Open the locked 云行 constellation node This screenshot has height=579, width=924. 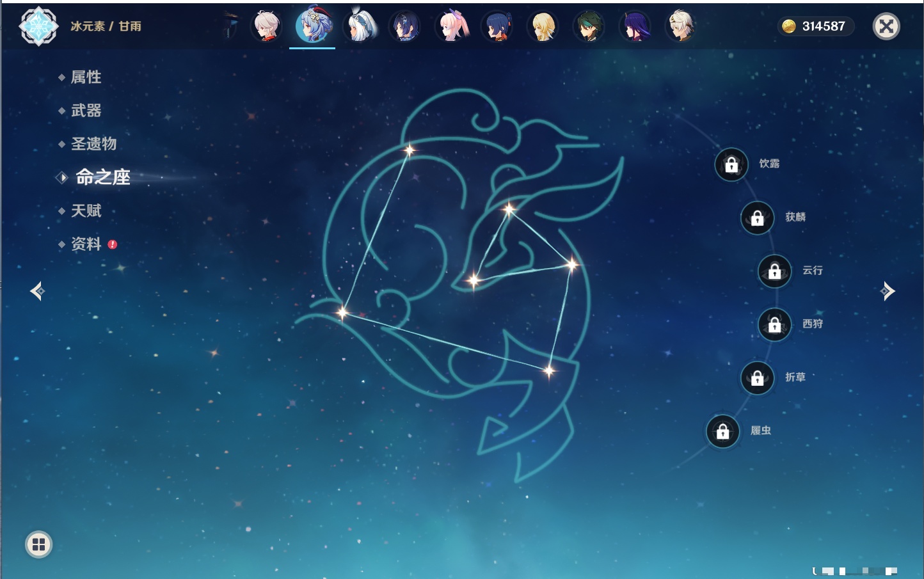click(x=774, y=271)
